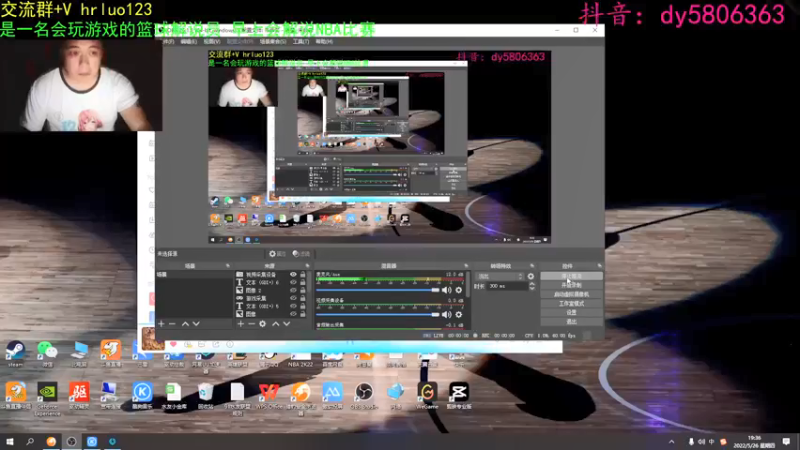Mute the second mixer channel speaker icon

tap(446, 315)
